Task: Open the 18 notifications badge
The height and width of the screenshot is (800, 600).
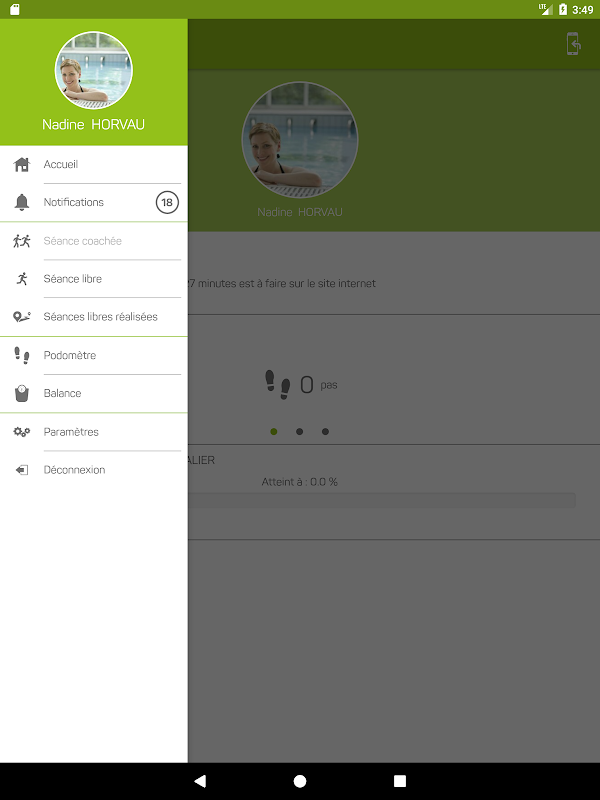Action: coord(167,203)
